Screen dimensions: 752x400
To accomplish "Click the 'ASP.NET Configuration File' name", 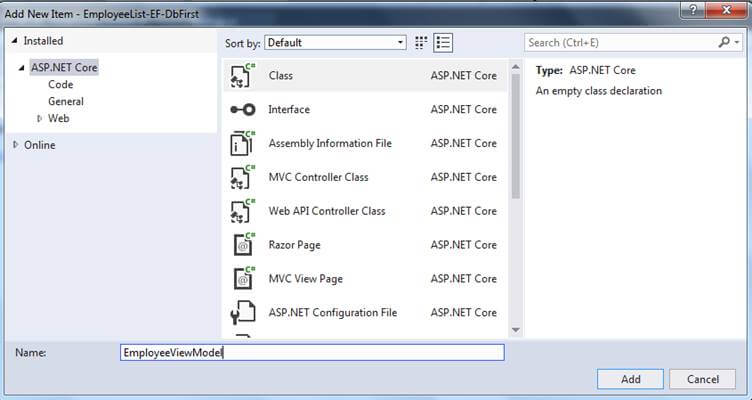I will tap(332, 313).
